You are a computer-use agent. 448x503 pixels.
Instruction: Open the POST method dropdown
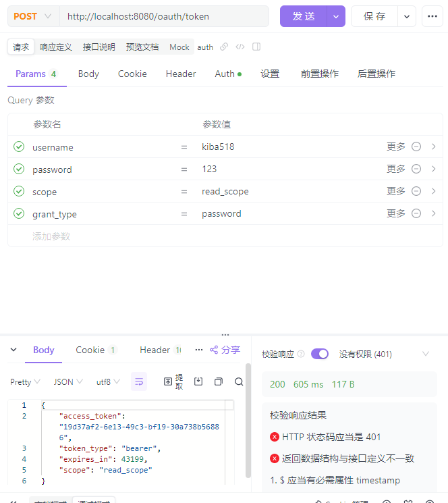click(32, 16)
